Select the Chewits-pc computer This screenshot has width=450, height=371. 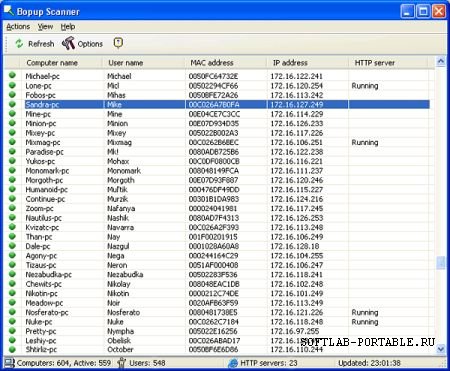pyautogui.click(x=44, y=284)
